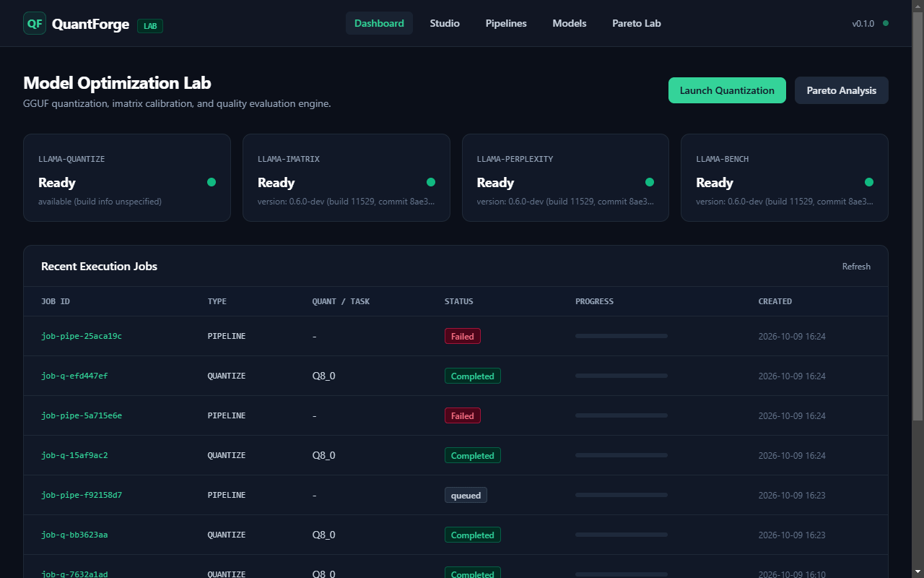
Task: Click the queued status of job-pipe-f92158d7
Action: click(466, 495)
